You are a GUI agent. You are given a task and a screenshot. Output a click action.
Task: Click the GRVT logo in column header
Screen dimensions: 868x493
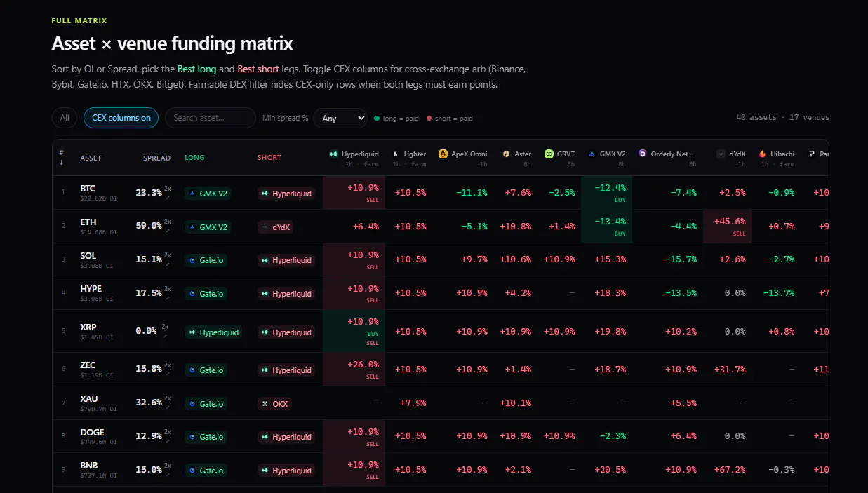point(549,154)
